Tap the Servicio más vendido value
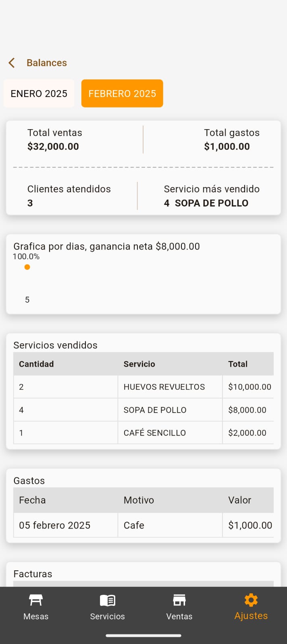This screenshot has width=287, height=644. (206, 203)
